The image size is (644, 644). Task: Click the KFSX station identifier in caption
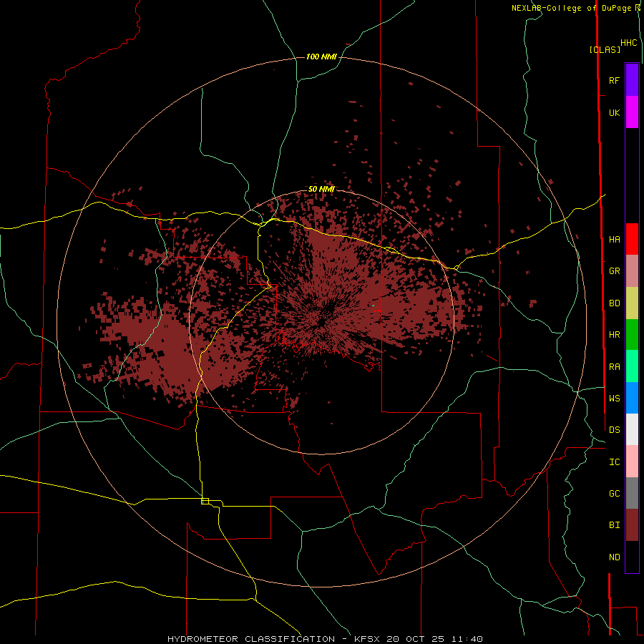tap(368, 639)
